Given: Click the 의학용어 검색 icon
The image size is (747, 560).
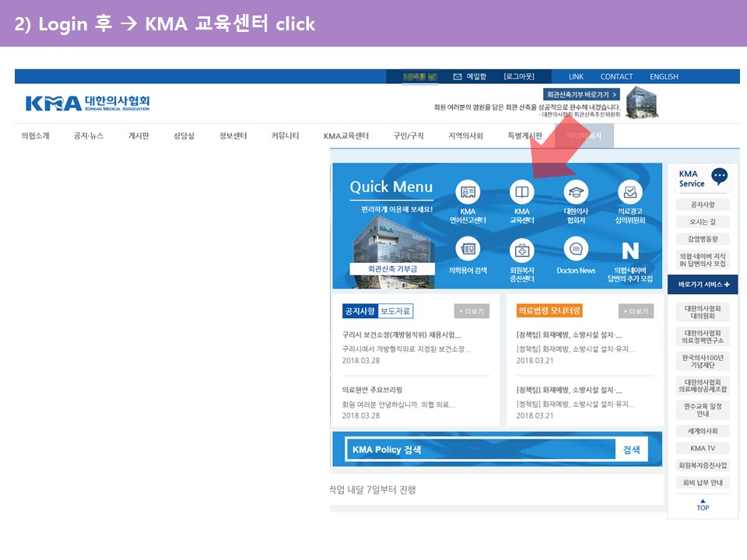Looking at the screenshot, I should tap(468, 250).
